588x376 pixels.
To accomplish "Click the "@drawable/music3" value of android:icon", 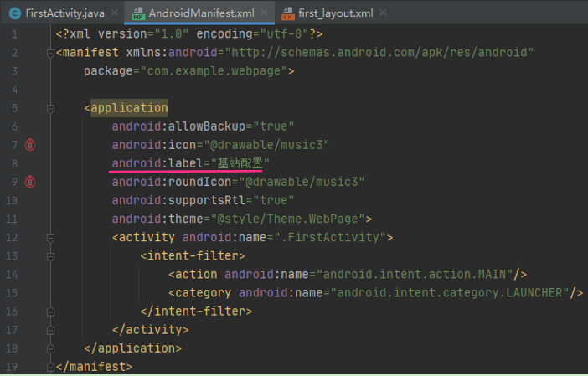I will tap(266, 145).
